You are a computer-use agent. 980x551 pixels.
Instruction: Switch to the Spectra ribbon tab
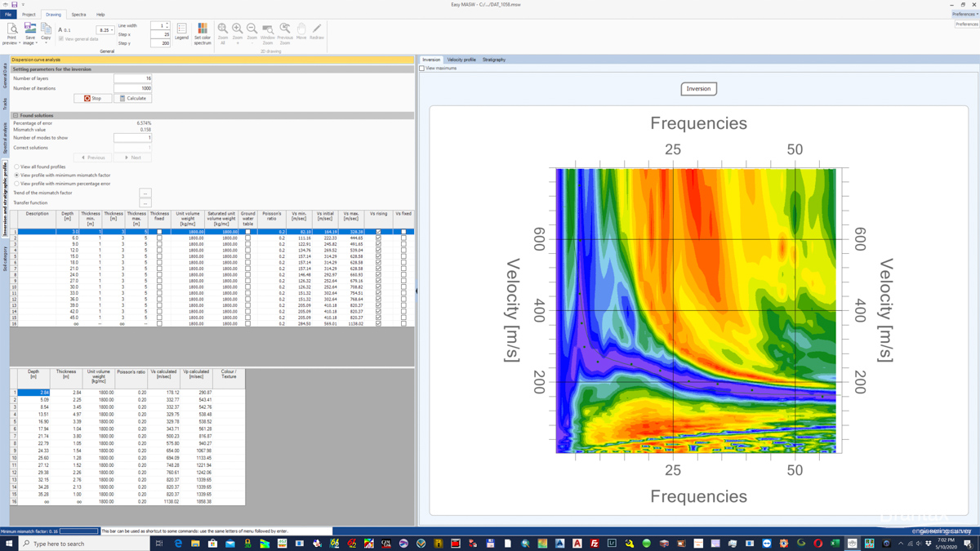pyautogui.click(x=78, y=15)
